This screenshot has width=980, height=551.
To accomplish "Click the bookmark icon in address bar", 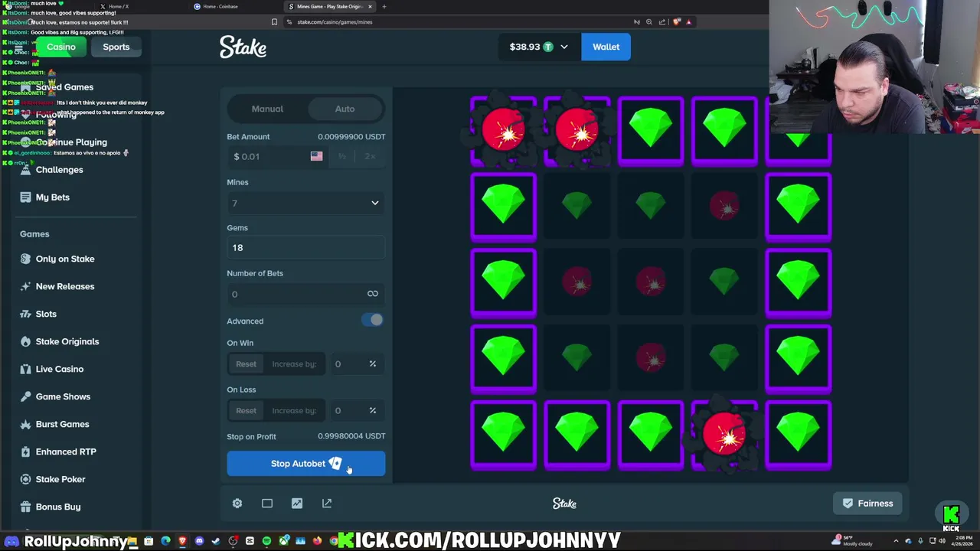I will pos(274,22).
